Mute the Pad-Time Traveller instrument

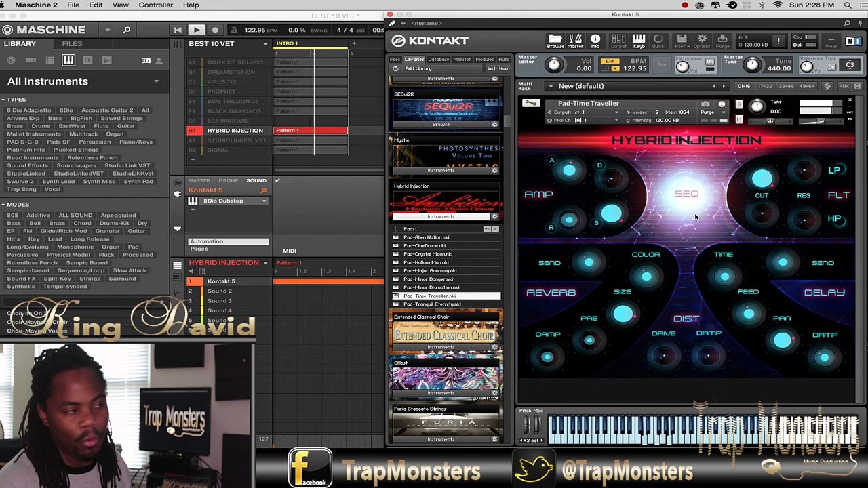[x=738, y=119]
